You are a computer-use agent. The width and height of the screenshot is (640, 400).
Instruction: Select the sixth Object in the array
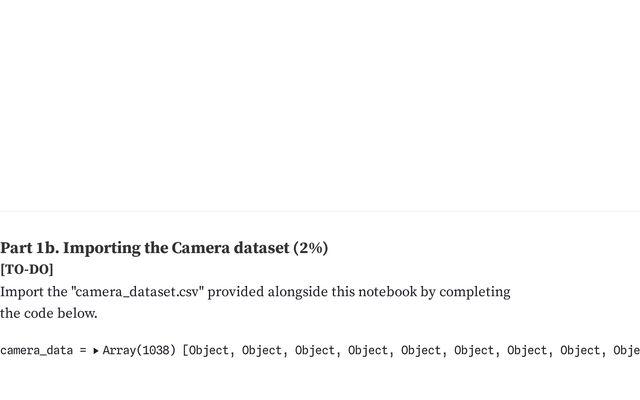474,351
